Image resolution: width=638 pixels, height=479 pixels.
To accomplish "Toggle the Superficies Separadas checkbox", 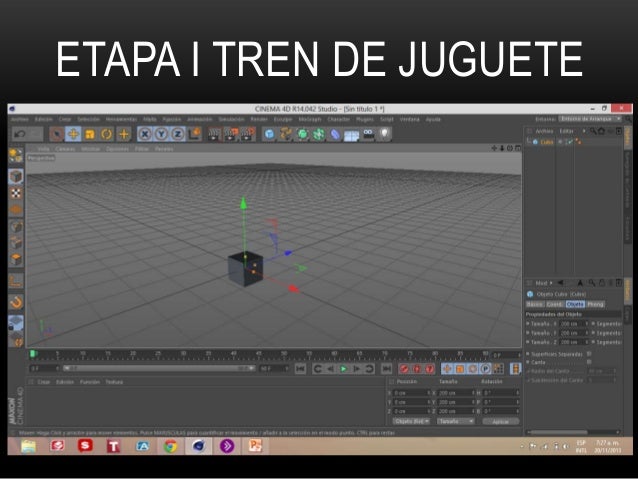I will [589, 354].
